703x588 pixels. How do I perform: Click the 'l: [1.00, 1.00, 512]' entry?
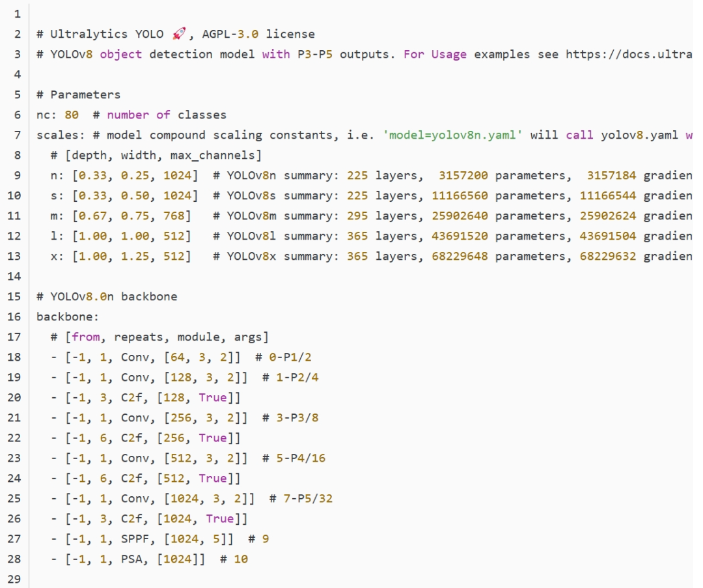click(x=120, y=236)
